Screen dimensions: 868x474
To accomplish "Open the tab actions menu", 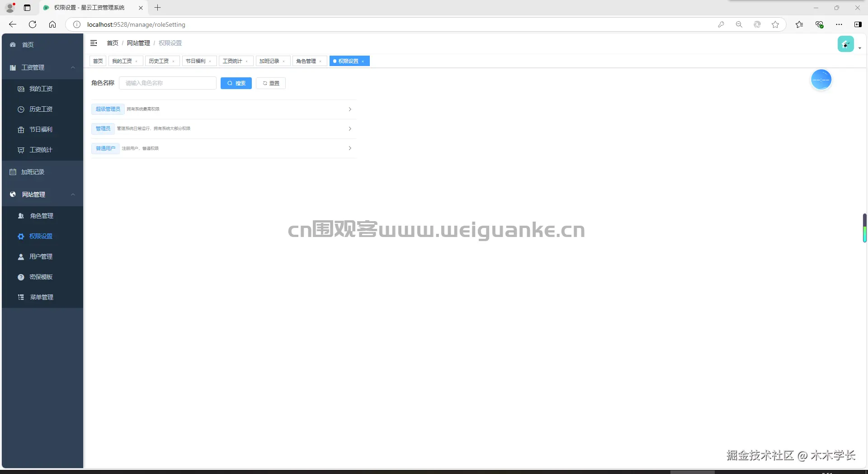I will click(x=27, y=8).
